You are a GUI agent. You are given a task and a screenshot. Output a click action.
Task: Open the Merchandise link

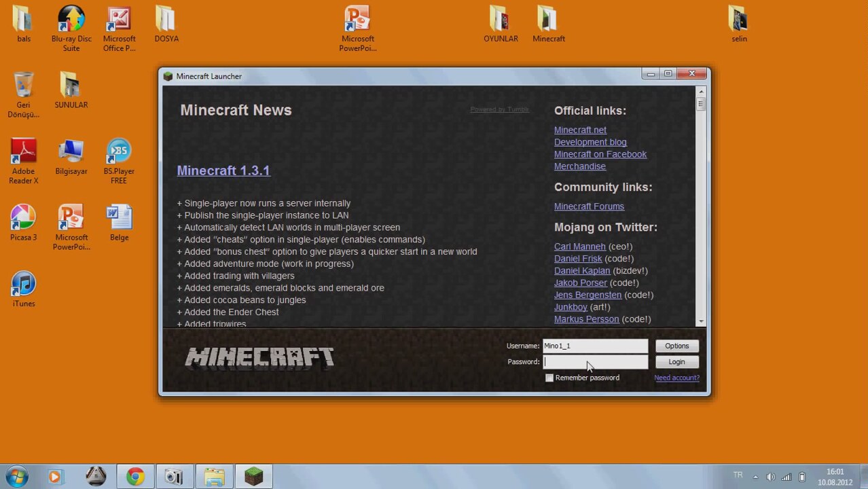tap(580, 166)
